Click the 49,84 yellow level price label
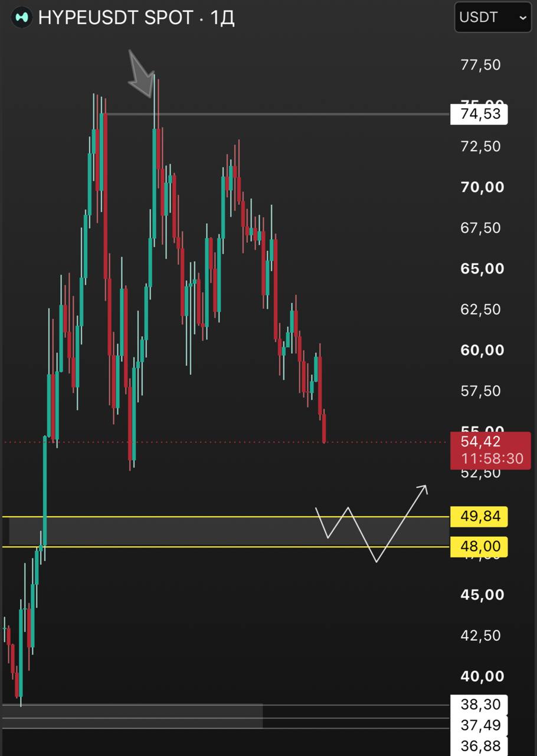 pos(479,517)
